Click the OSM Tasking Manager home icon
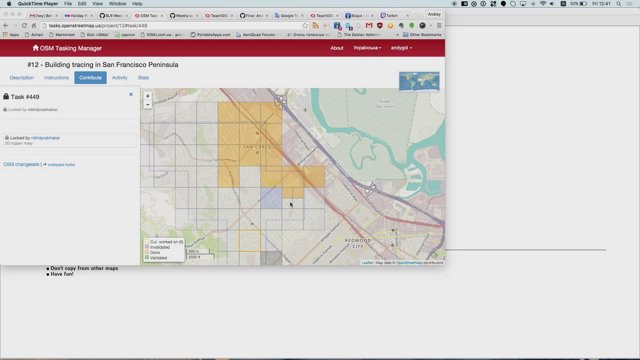This screenshot has width=640, height=360. (x=36, y=48)
